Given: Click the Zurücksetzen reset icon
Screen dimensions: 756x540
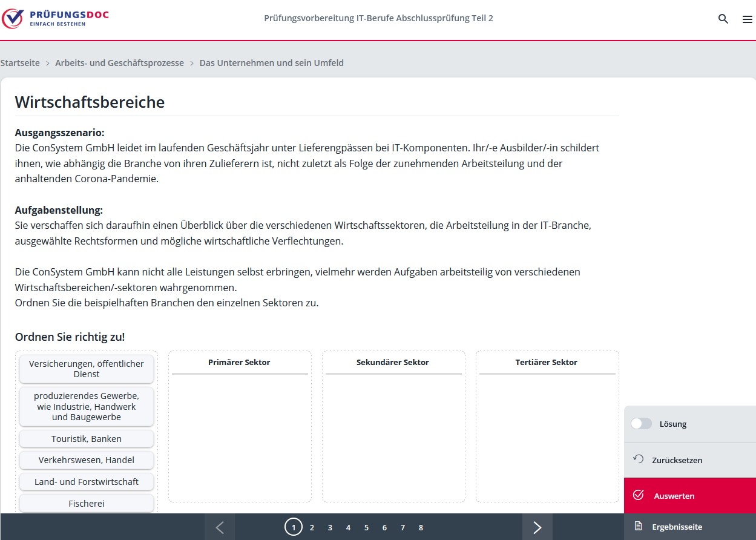Looking at the screenshot, I should point(638,459).
